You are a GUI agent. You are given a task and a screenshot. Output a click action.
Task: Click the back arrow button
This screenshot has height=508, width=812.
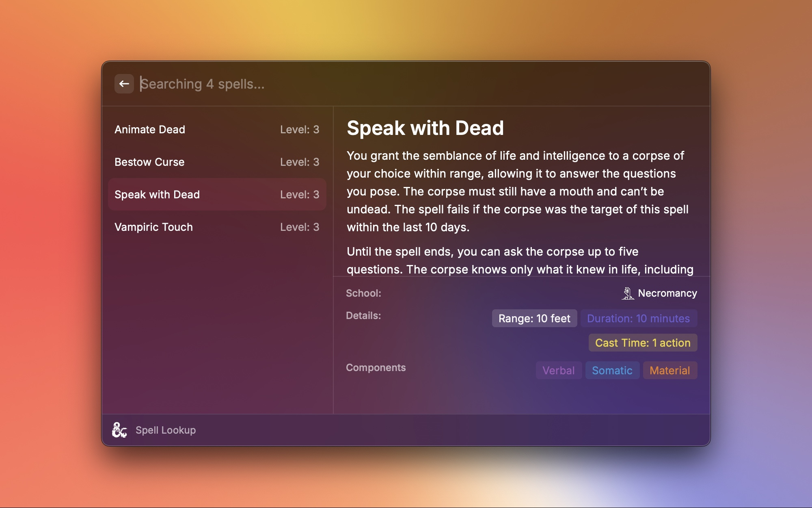[x=124, y=84]
